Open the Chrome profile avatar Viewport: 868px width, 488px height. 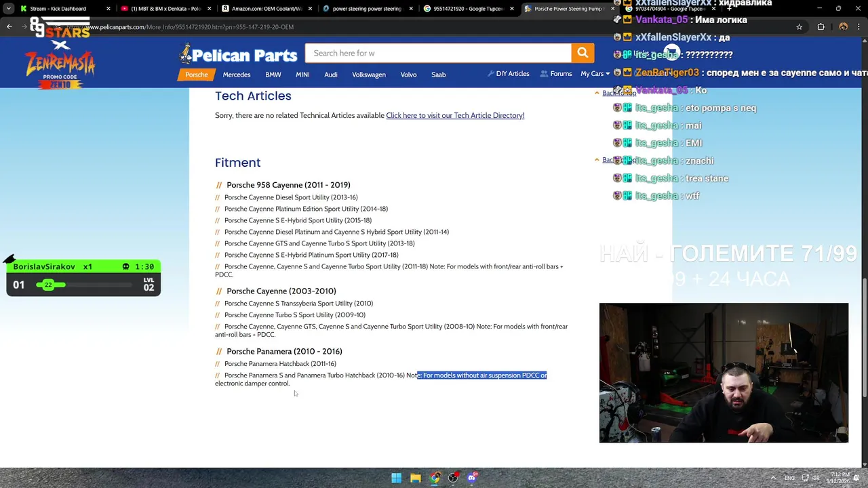pyautogui.click(x=843, y=26)
